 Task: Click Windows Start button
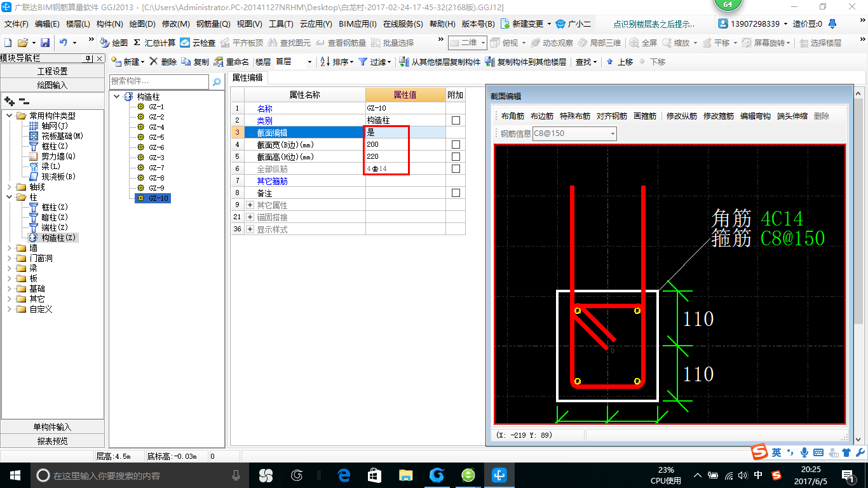point(15,475)
